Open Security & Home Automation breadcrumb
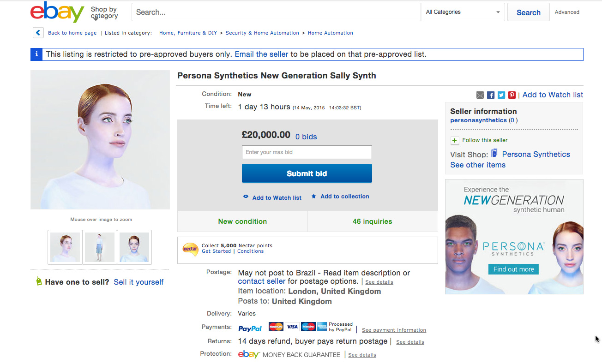The image size is (602, 364). point(262,33)
